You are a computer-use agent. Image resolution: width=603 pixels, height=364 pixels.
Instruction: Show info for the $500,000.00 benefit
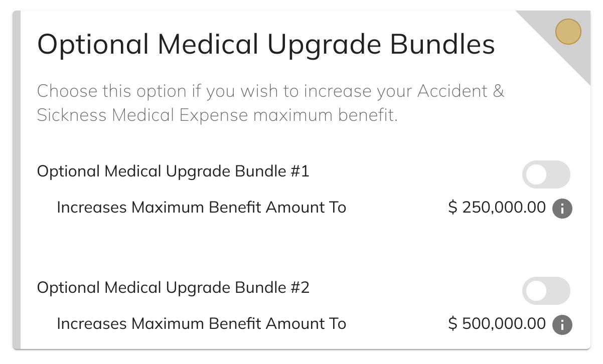point(562,325)
